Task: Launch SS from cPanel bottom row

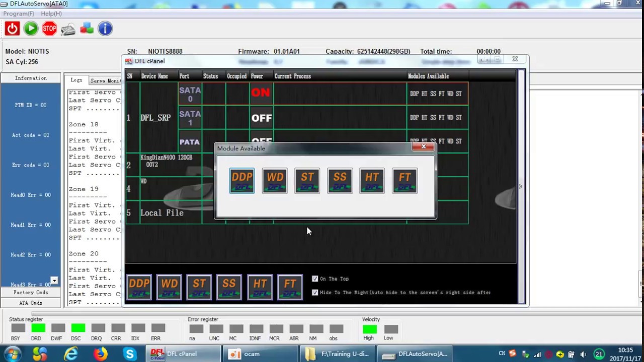Action: [229, 287]
